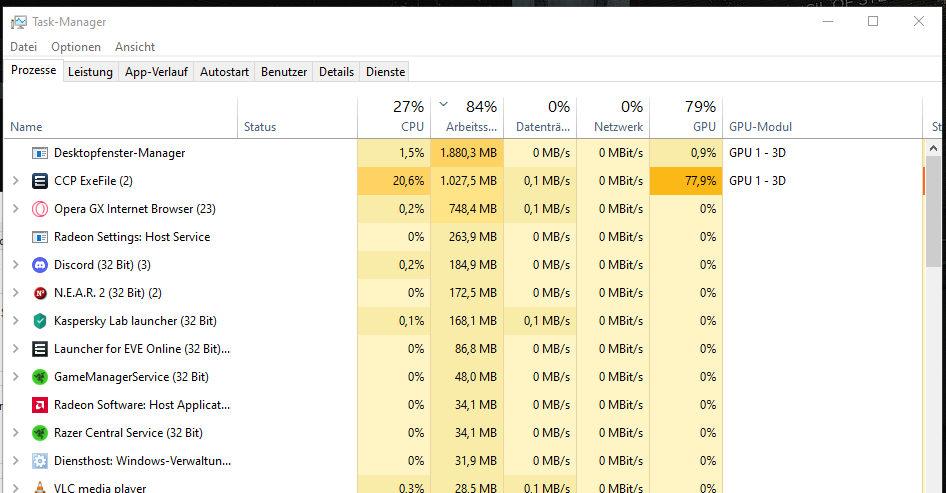Expand the Opera GX Internet Browser (23) group
The image size is (946, 493).
(x=16, y=209)
